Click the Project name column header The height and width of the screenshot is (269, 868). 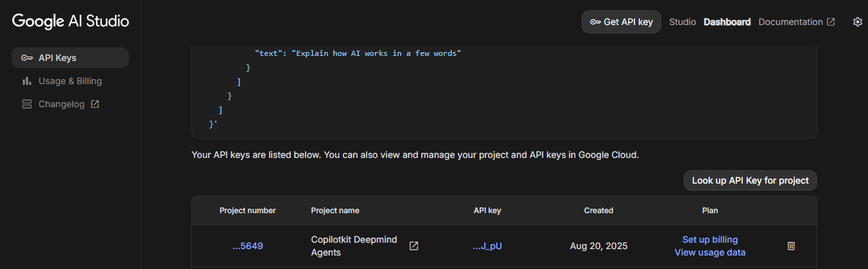(x=335, y=211)
